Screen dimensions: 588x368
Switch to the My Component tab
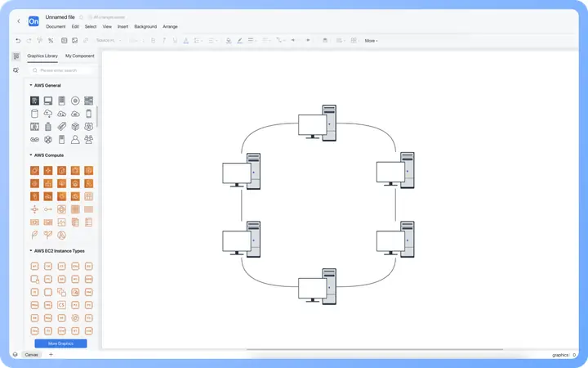(80, 56)
